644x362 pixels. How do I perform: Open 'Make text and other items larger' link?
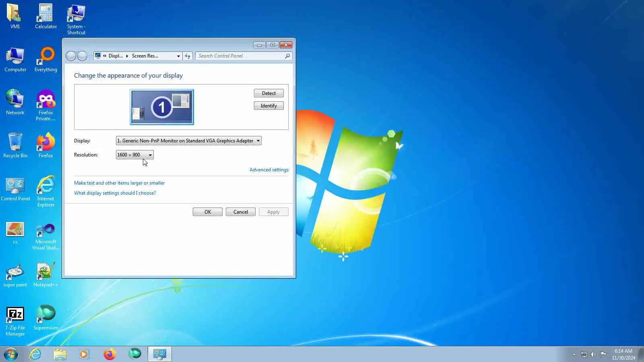(x=119, y=183)
